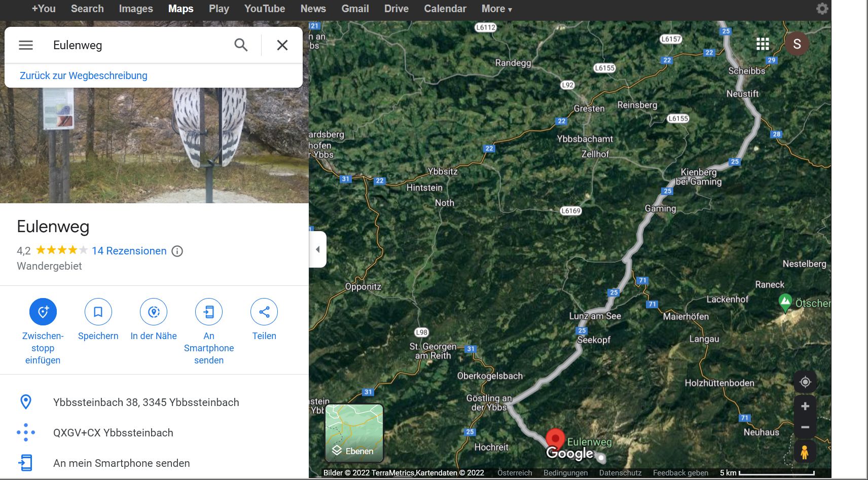The image size is (868, 480).
Task: Open YouTube in the top bar
Action: coord(265,9)
